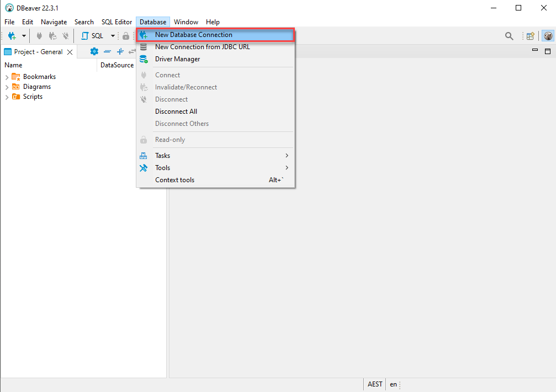This screenshot has height=392, width=556.
Task: Maximize the editor area panel
Action: click(x=548, y=51)
